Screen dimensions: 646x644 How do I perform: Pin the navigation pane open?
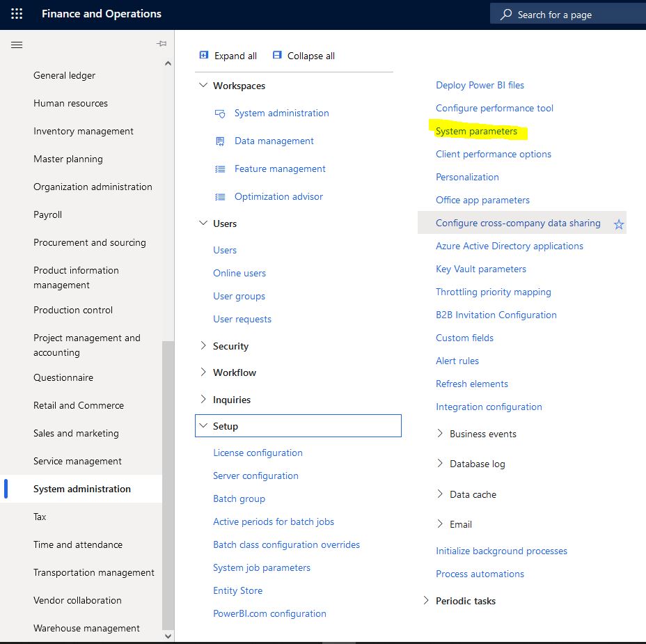click(x=161, y=43)
